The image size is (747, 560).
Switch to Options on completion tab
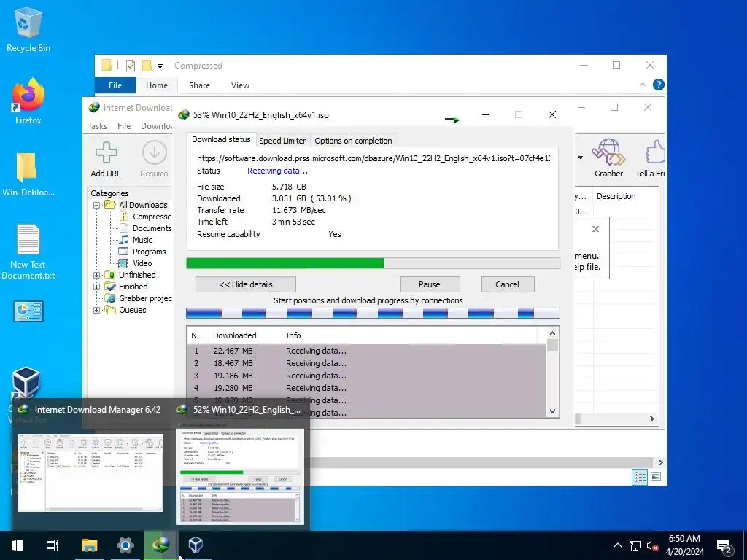click(x=353, y=141)
